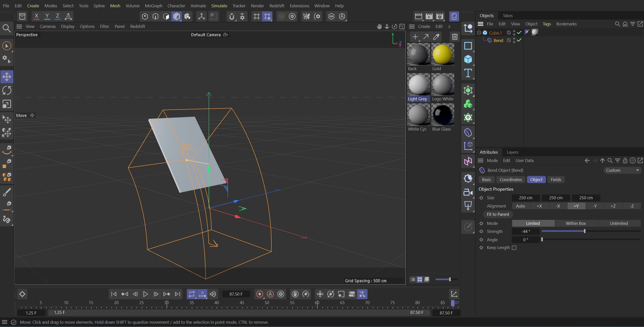Open the MoGraph menu
Viewport: 644px width, 327px height.
point(154,6)
